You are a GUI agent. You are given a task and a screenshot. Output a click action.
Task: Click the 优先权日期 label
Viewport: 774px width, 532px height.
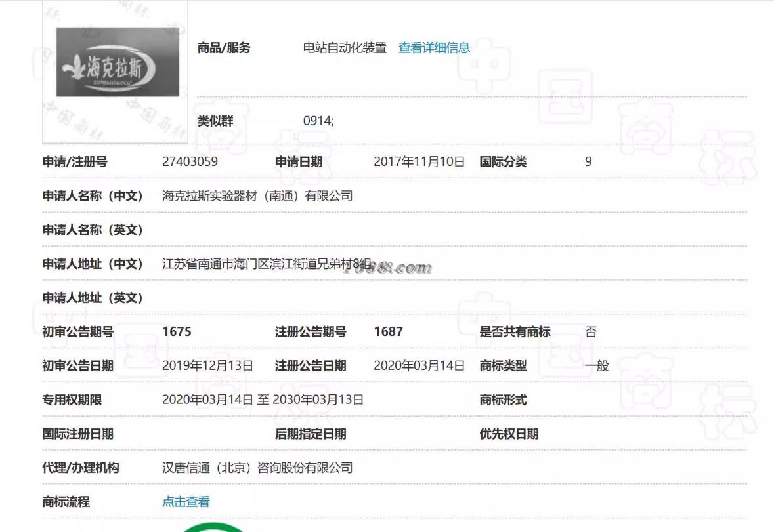(x=509, y=434)
